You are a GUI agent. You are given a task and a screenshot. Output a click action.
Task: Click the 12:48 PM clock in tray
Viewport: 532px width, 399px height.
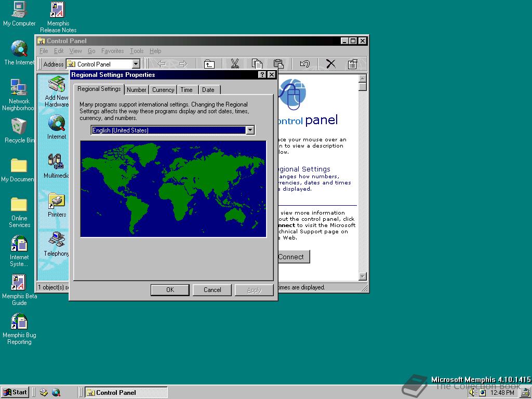(502, 393)
